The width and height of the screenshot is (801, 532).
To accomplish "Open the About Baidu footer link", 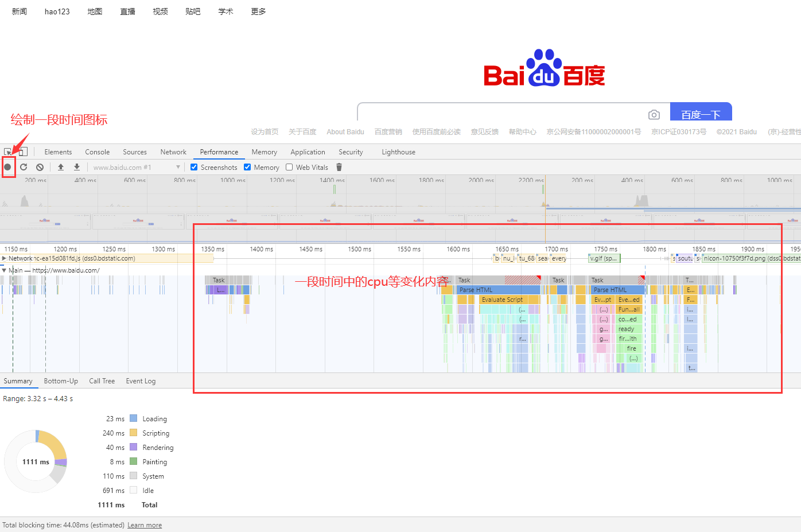I will (345, 132).
